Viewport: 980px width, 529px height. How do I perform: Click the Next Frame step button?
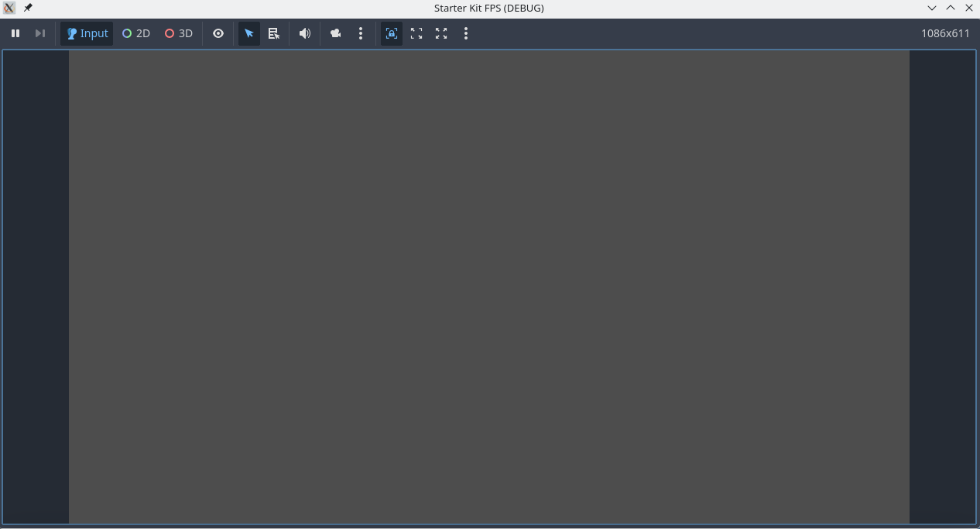(x=40, y=33)
